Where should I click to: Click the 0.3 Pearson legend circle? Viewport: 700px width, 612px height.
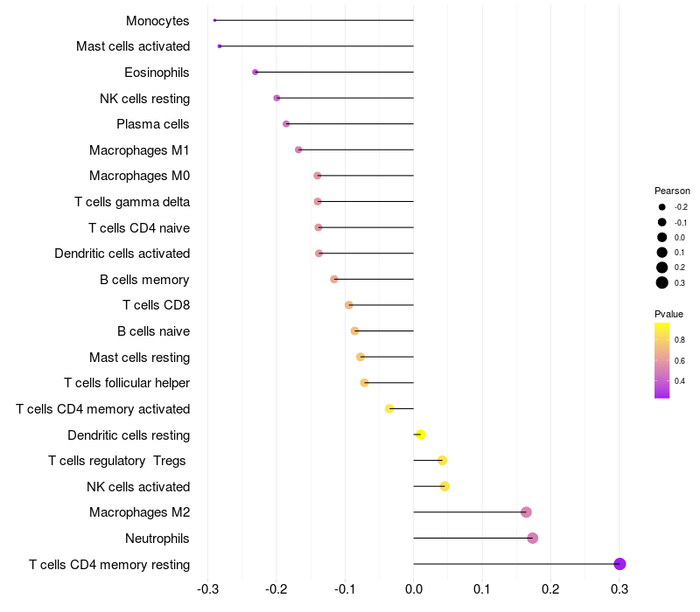[x=662, y=282]
